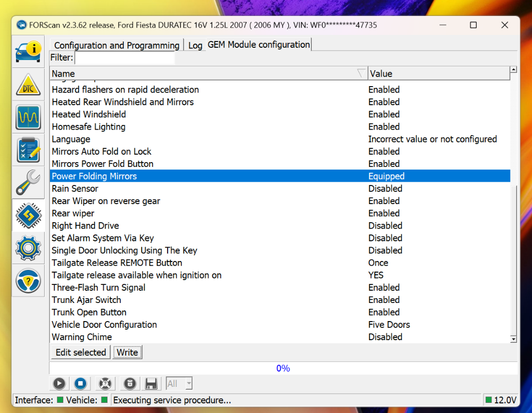Click the scrollbar down arrow
The image size is (532, 413).
point(513,338)
